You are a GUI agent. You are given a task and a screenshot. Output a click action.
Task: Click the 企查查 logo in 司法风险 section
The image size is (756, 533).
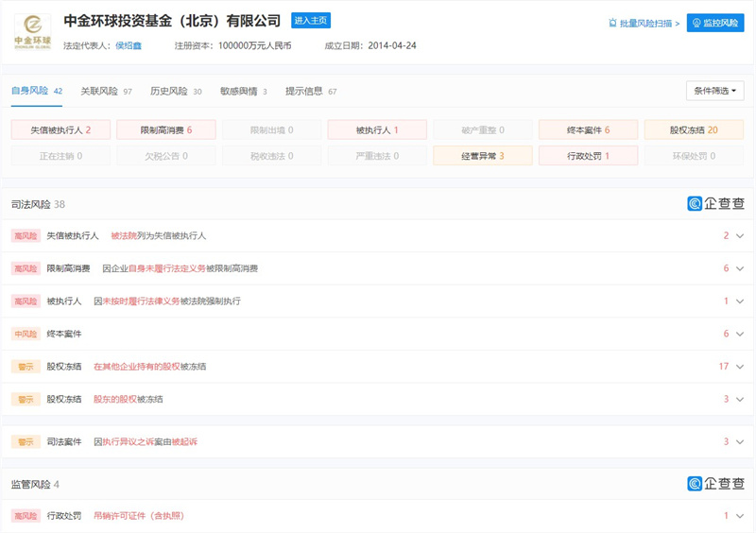tap(715, 203)
